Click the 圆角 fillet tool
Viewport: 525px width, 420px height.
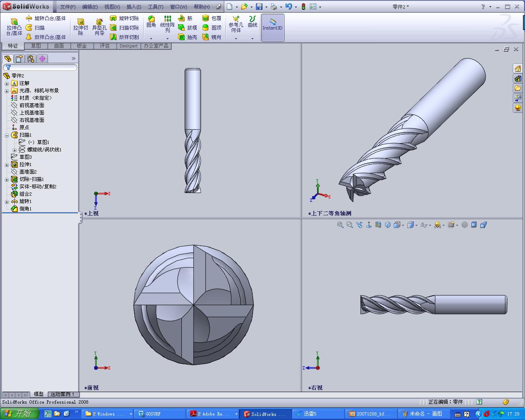151,22
